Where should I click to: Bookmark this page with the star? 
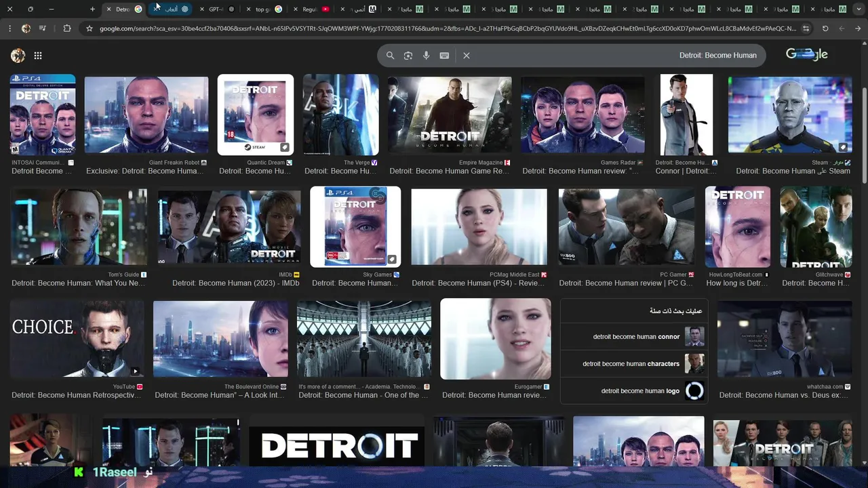(89, 28)
